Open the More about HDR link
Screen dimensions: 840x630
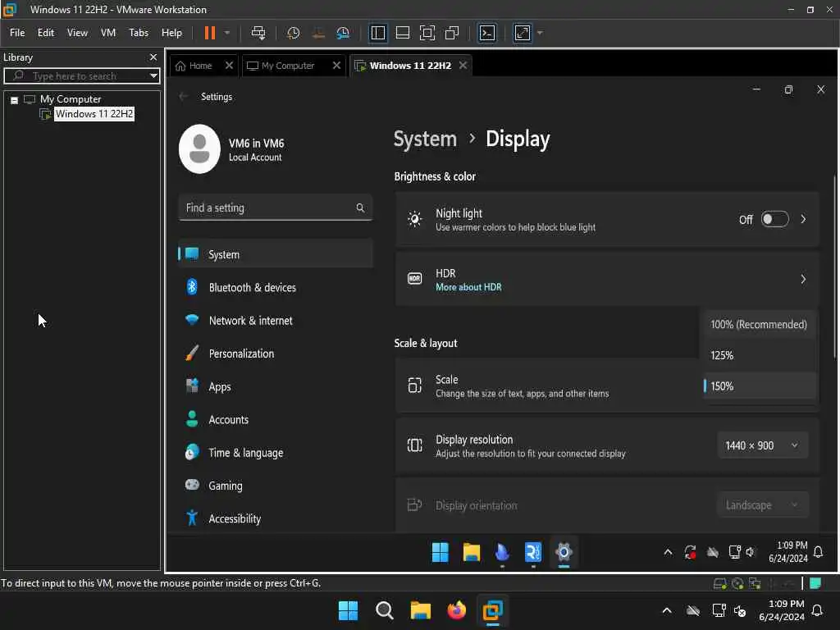(468, 287)
